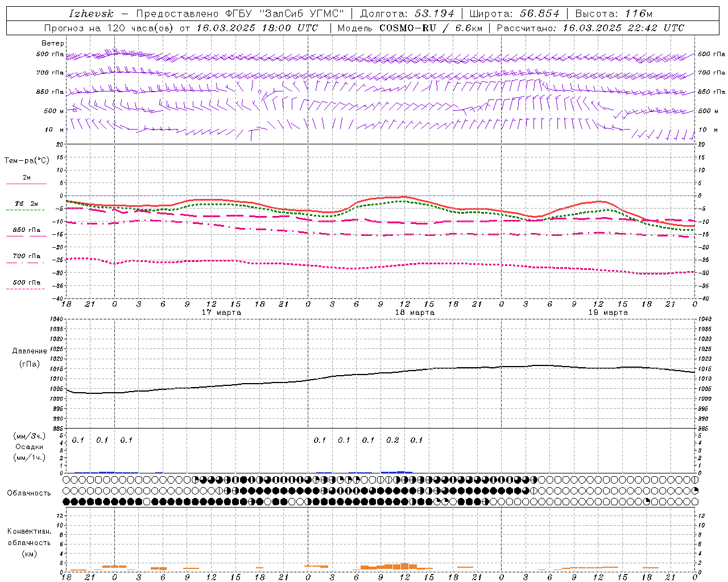
Task: Click the 0.2 precipitation amount value
Action: pos(392,440)
